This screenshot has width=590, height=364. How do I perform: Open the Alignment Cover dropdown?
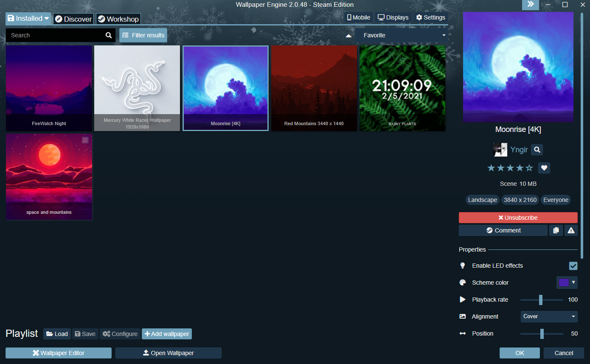549,316
